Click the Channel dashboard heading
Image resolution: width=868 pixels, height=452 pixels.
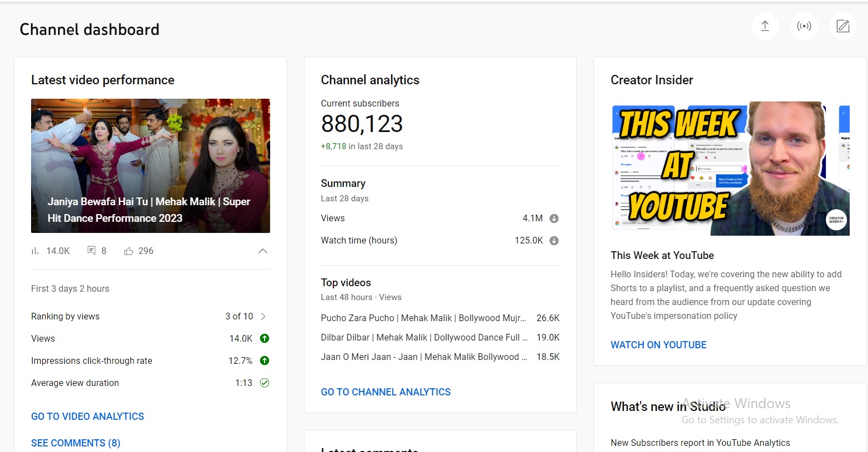pyautogui.click(x=89, y=29)
